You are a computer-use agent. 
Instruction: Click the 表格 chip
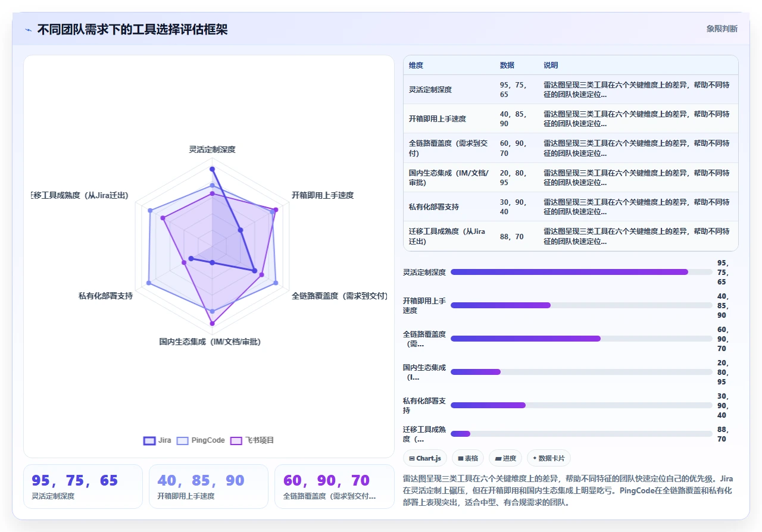(468, 458)
